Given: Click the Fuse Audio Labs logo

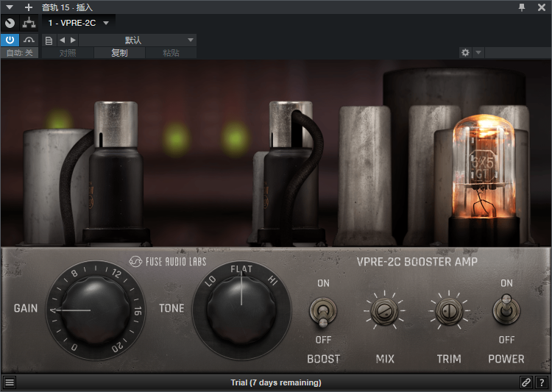Looking at the screenshot, I should pos(167,261).
